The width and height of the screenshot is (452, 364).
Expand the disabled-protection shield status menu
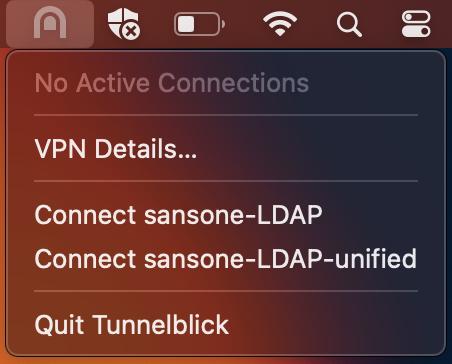124,24
